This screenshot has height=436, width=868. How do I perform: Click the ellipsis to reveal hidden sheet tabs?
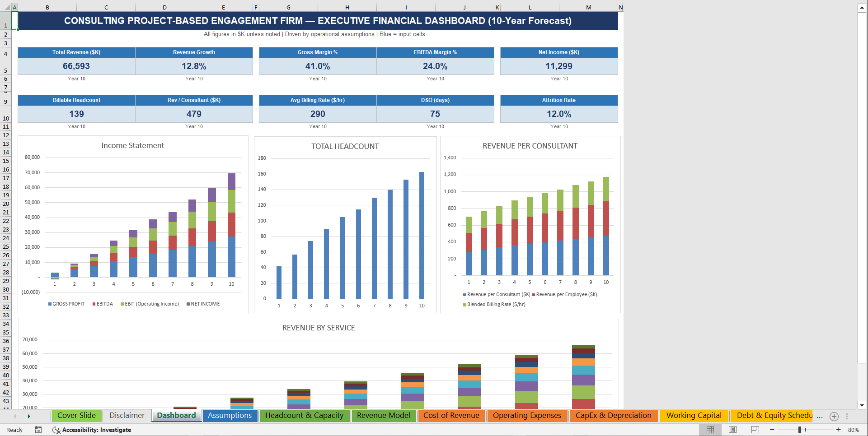[x=819, y=417]
